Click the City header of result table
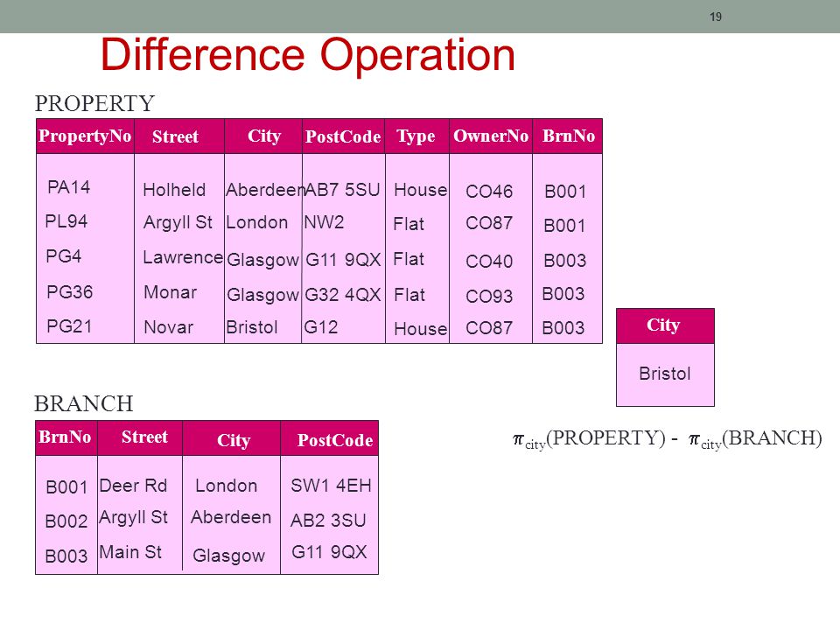This screenshot has width=840, height=630. coord(665,325)
